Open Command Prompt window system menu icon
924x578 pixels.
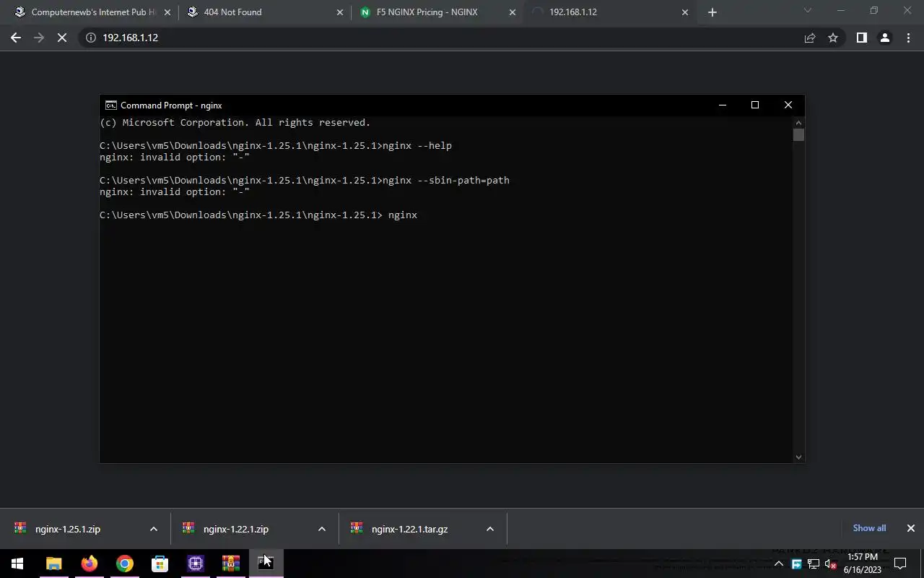(x=110, y=105)
